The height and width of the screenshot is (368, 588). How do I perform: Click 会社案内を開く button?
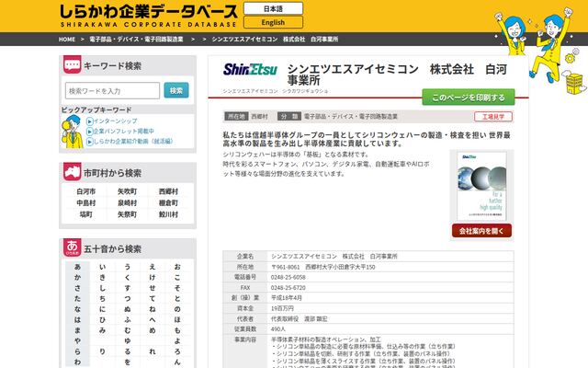(x=481, y=231)
